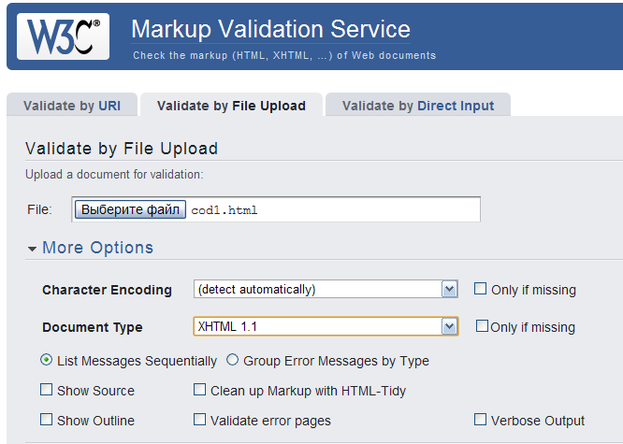Tick the Validate error pages checkbox
This screenshot has width=623, height=444.
pyautogui.click(x=200, y=420)
